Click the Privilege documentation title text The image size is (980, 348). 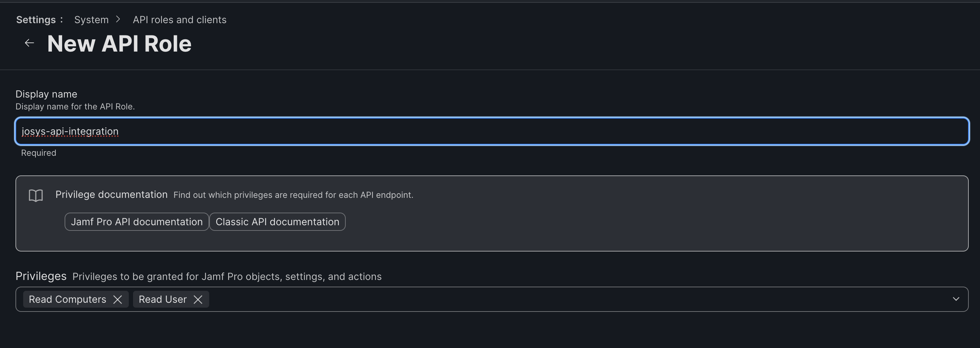pyautogui.click(x=112, y=195)
